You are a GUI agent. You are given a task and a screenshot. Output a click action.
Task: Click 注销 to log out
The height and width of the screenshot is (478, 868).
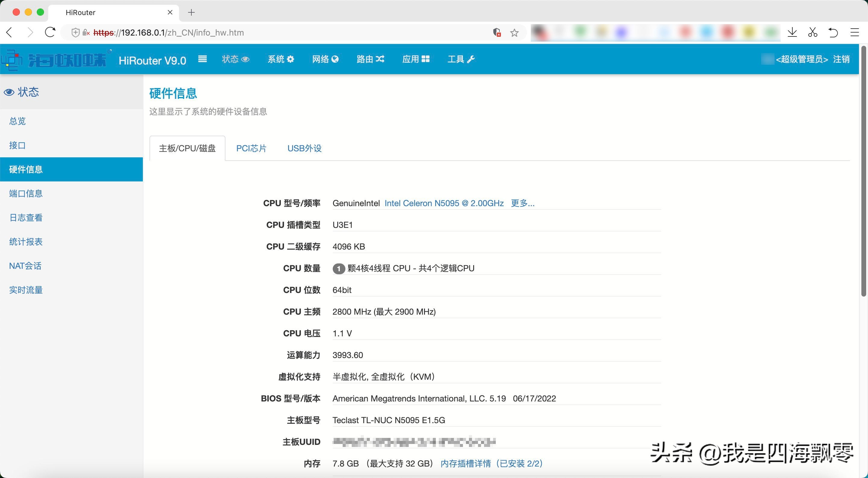[841, 59]
